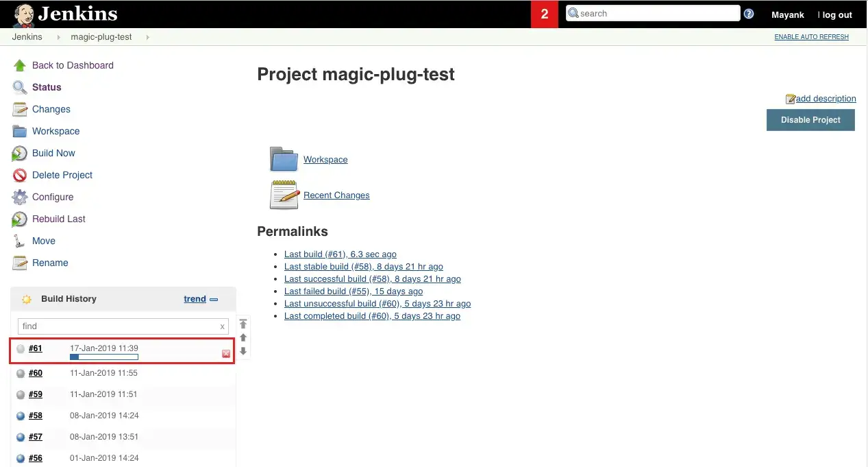
Task: Navigate to Jenkins via the breadcrumb
Action: point(27,37)
